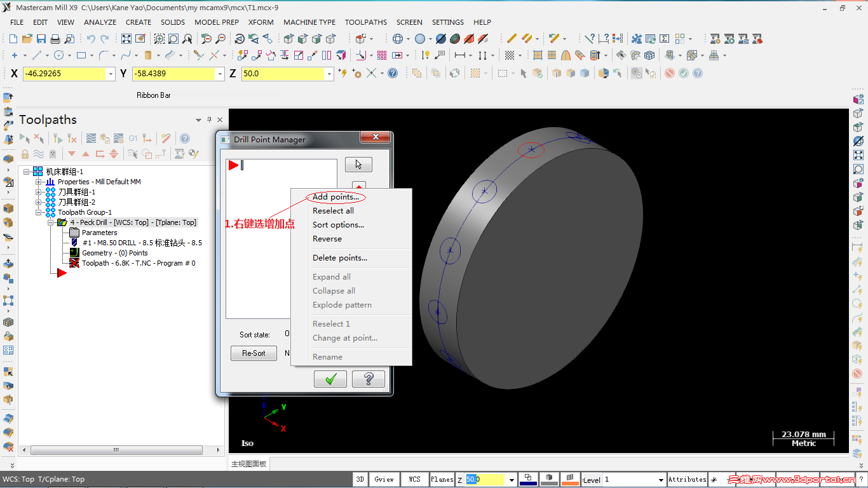Toggle the lock on selected operations
The image size is (868, 488).
(25, 154)
